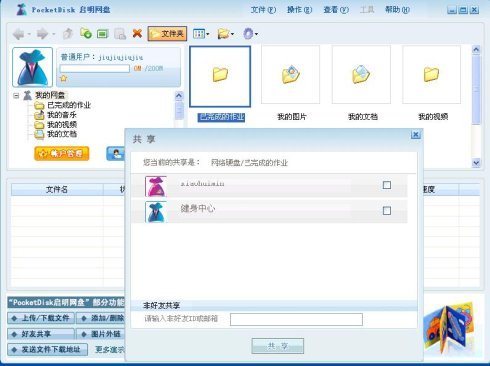
Task: Click the new folder icon with green plus
Action: point(86,33)
